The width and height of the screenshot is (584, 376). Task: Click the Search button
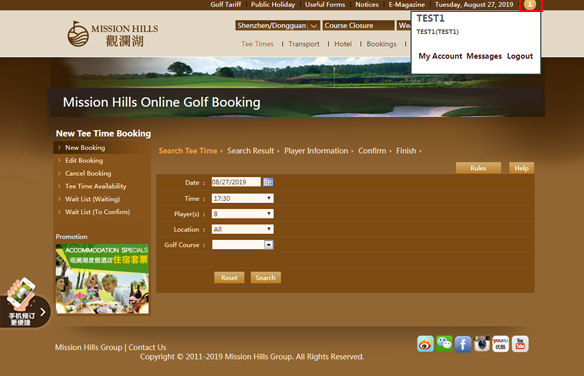point(266,278)
